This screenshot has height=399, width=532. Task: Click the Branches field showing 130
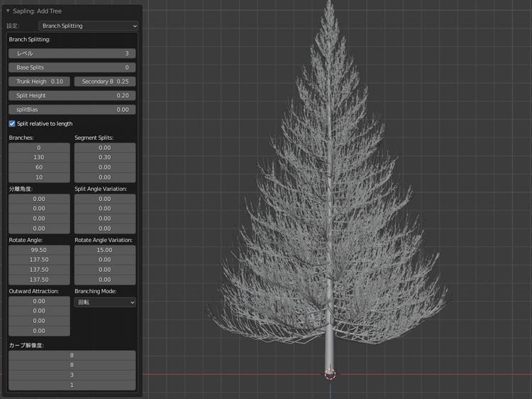[39, 158]
